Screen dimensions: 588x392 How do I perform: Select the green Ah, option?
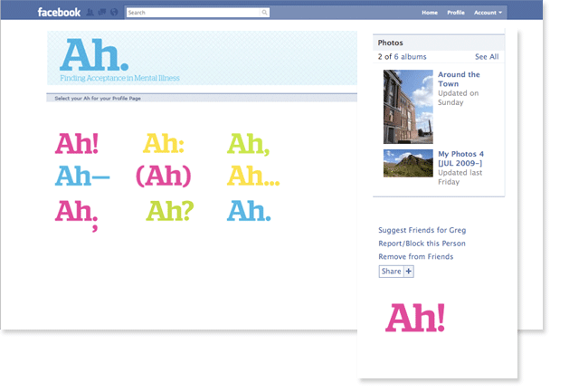[x=248, y=144]
